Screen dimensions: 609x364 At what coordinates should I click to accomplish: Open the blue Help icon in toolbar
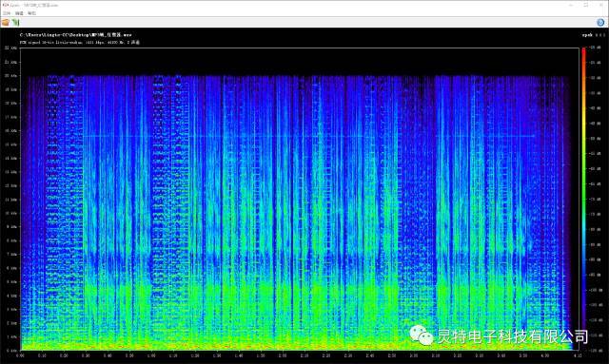tap(600, 23)
